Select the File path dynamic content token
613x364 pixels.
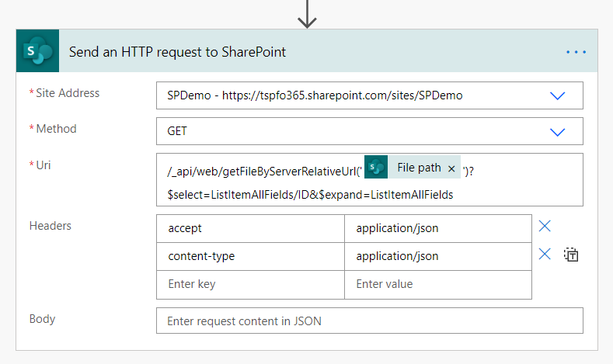click(x=418, y=168)
